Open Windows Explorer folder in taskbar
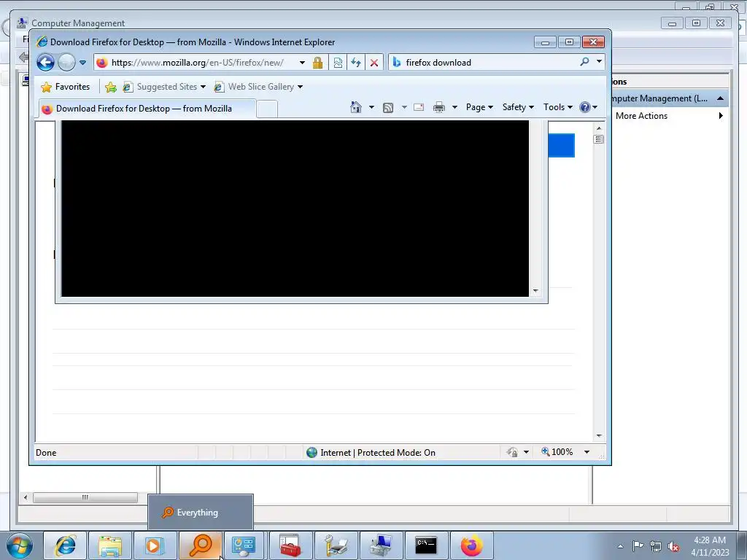747x560 pixels. pyautogui.click(x=110, y=545)
